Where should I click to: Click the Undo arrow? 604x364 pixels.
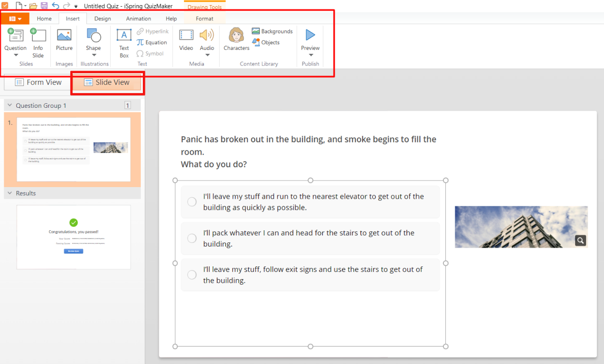click(56, 6)
